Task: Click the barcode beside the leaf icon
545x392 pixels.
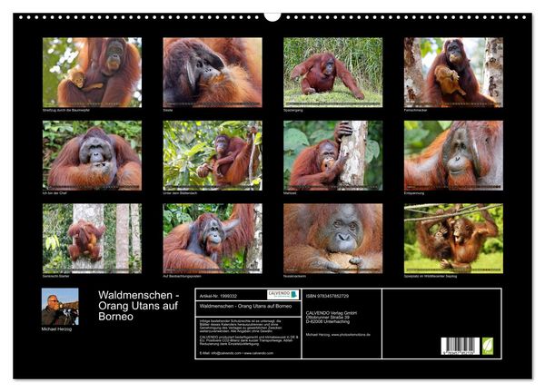Action: tap(461, 346)
